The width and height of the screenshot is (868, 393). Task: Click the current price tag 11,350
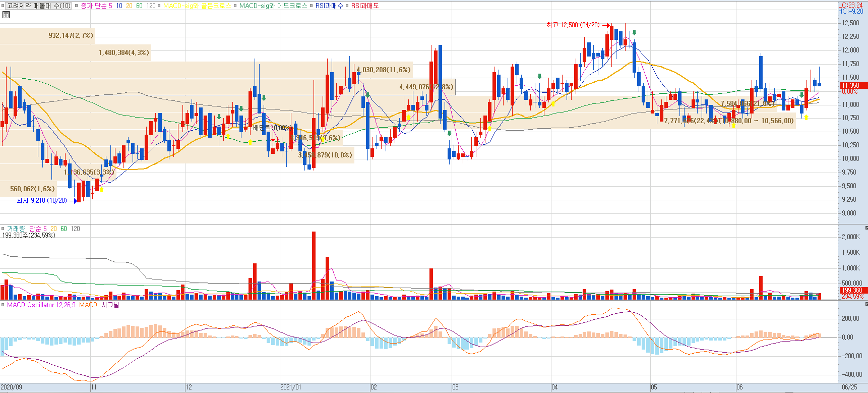tap(853, 85)
